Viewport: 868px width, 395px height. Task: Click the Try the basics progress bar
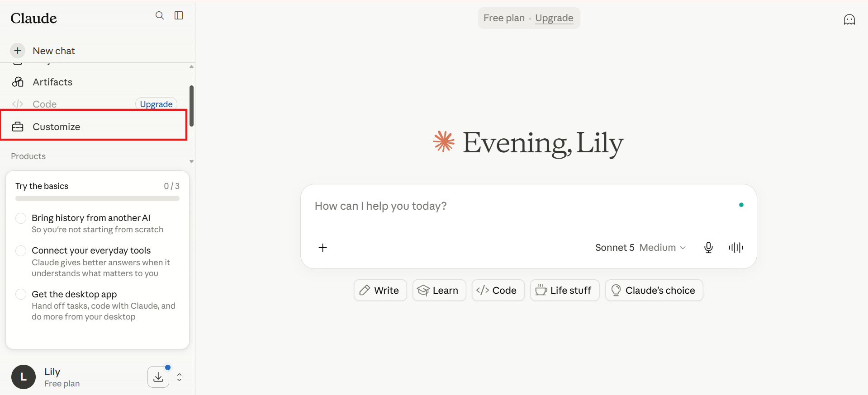(97, 198)
